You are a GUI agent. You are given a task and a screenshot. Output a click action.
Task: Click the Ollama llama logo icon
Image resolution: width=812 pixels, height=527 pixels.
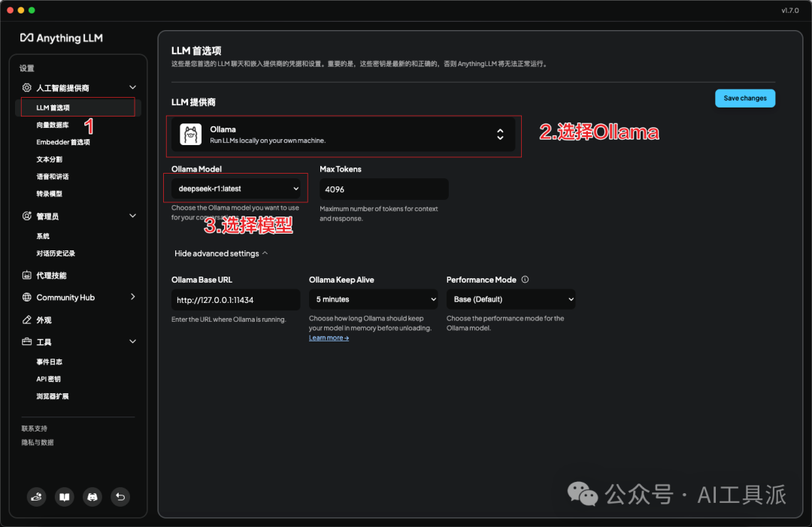[190, 135]
